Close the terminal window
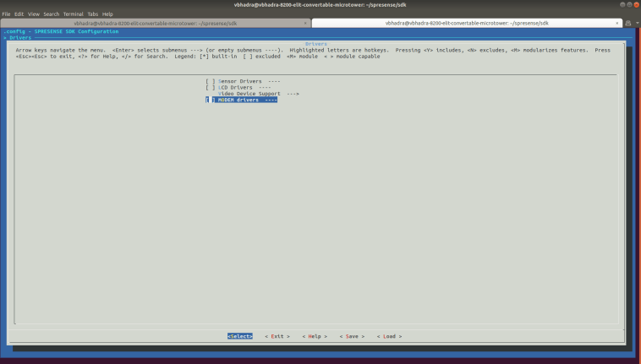 click(x=636, y=4)
